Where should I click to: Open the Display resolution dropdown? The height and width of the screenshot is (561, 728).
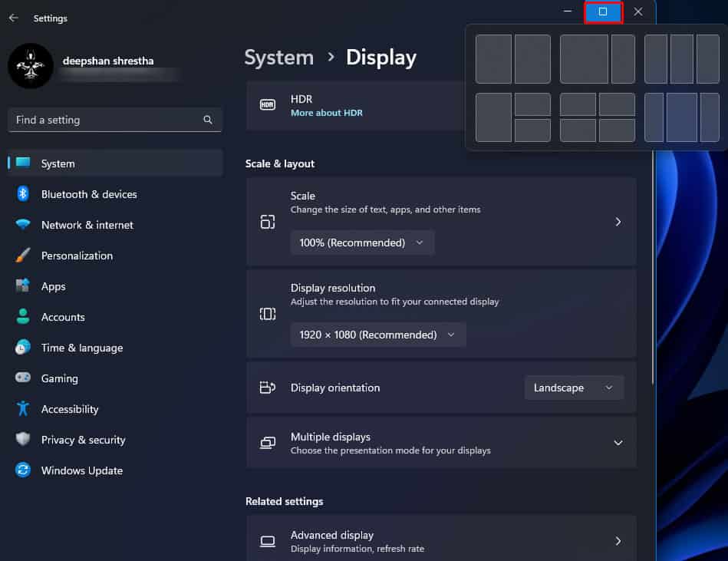pos(378,335)
